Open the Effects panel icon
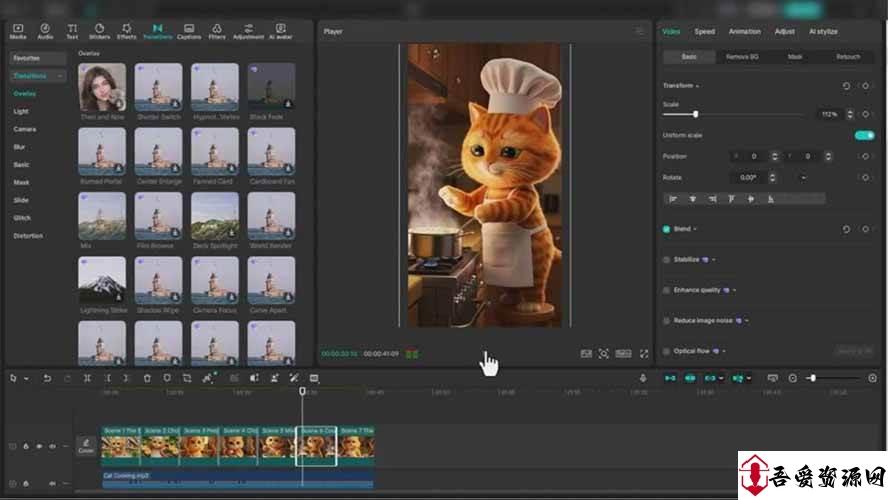888x500 pixels. (126, 30)
